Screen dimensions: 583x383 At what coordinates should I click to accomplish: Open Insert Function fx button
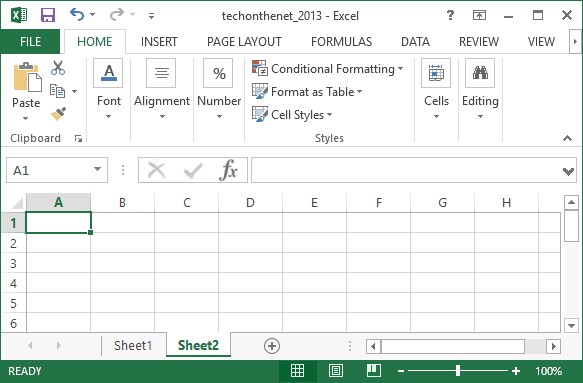[228, 170]
